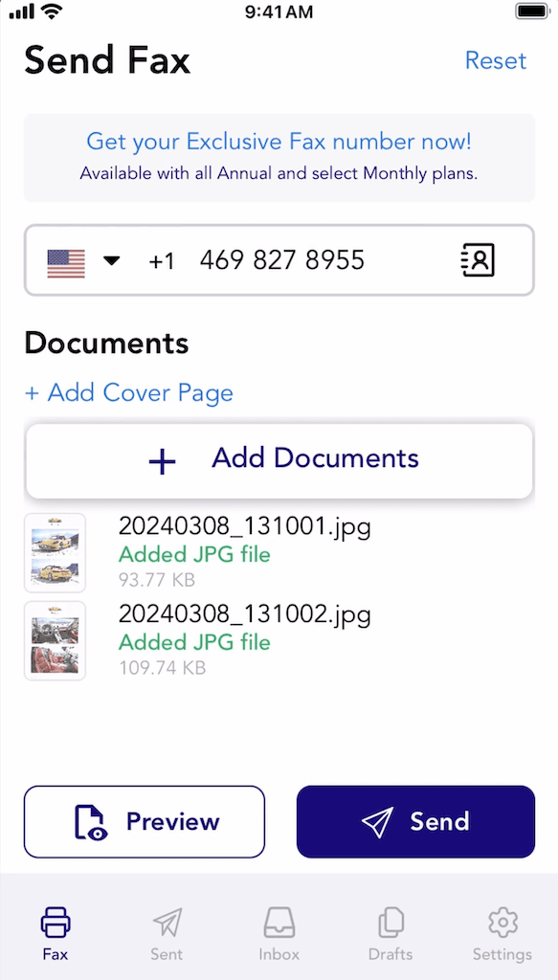Screen dimensions: 558x980
Task: Click the 93.77 KB file size text
Action: pyautogui.click(x=157, y=580)
